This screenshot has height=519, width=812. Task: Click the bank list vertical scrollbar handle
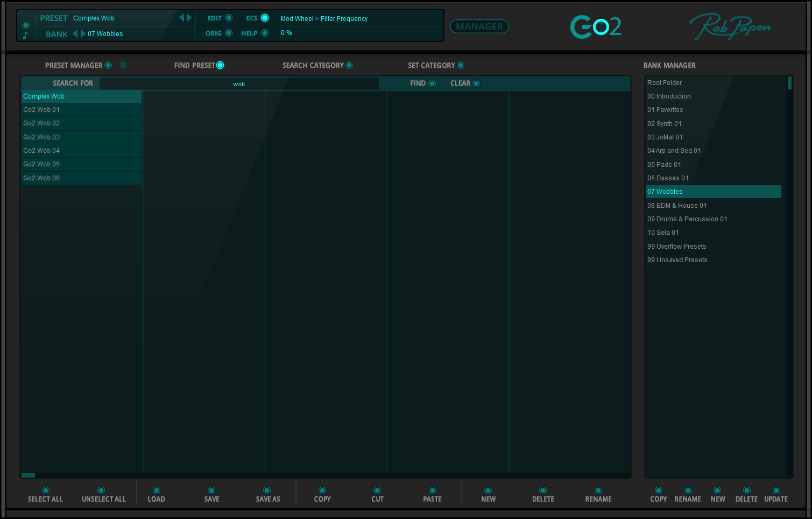[x=789, y=83]
